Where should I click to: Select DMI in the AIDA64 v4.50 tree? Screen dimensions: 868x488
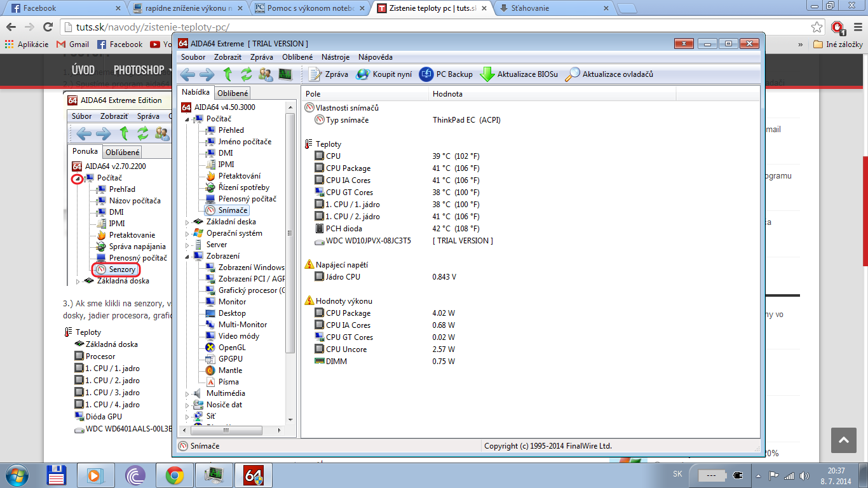(226, 153)
